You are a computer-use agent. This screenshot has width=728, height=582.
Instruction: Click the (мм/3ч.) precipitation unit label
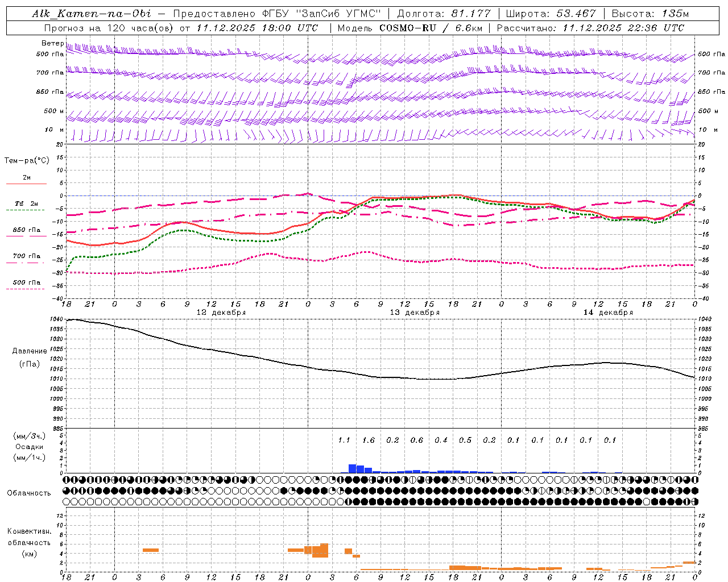click(30, 436)
